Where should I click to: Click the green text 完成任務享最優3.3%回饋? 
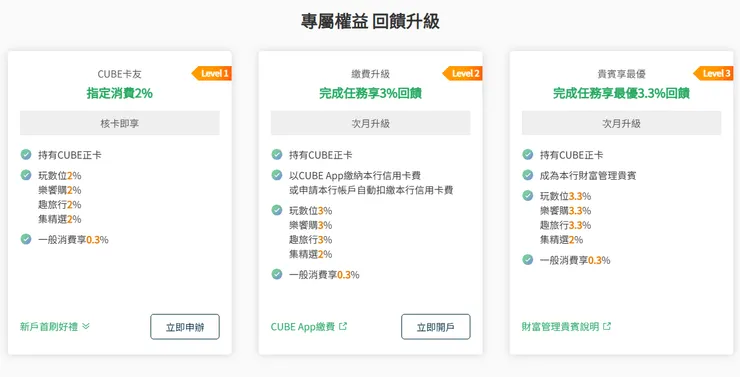pos(621,93)
